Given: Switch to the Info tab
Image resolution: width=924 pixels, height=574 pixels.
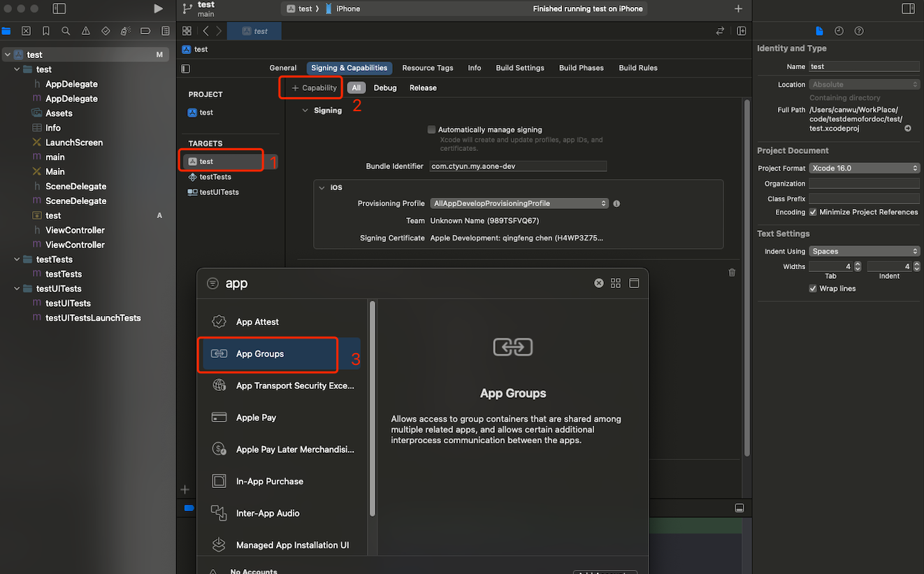Looking at the screenshot, I should (475, 68).
